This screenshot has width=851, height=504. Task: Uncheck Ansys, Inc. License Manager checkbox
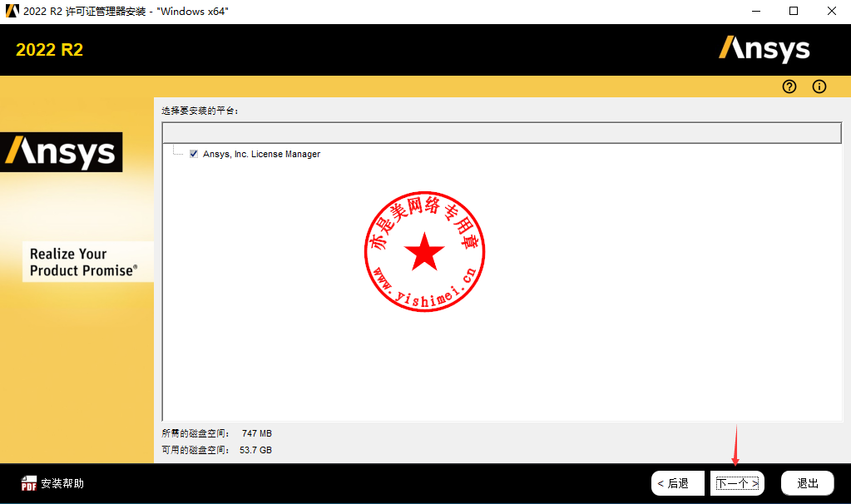[x=194, y=154]
